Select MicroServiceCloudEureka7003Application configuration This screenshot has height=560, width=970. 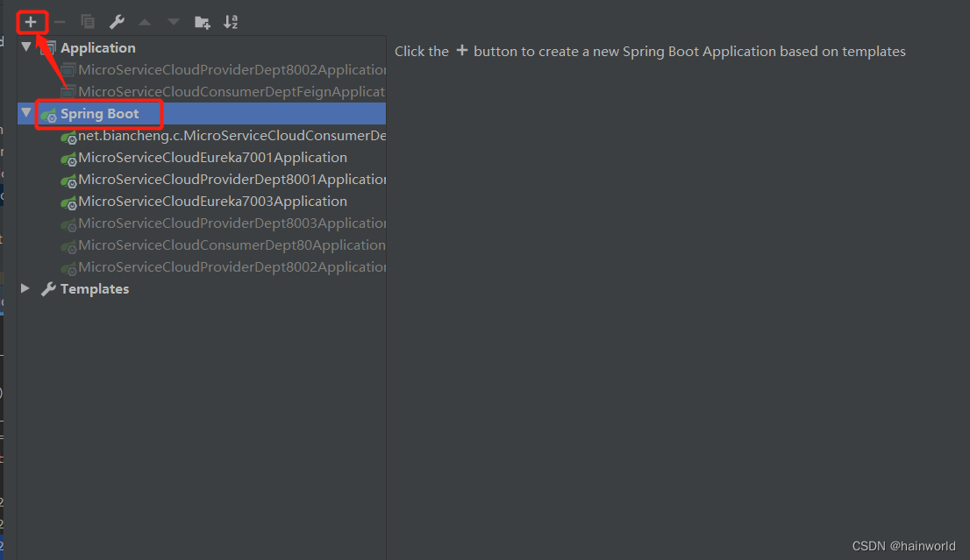(x=213, y=202)
